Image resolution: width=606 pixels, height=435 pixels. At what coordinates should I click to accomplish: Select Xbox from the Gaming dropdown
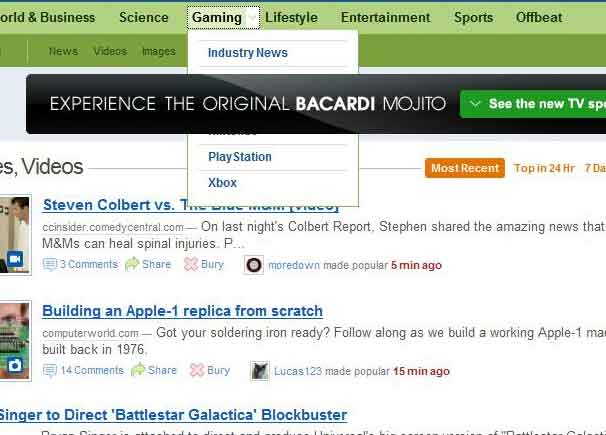(x=222, y=183)
